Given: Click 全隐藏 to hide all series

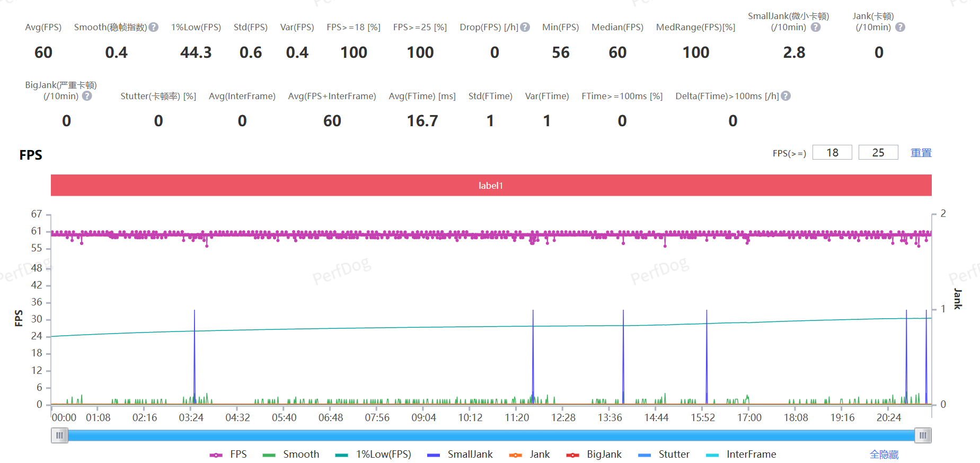Looking at the screenshot, I should pos(884,455).
